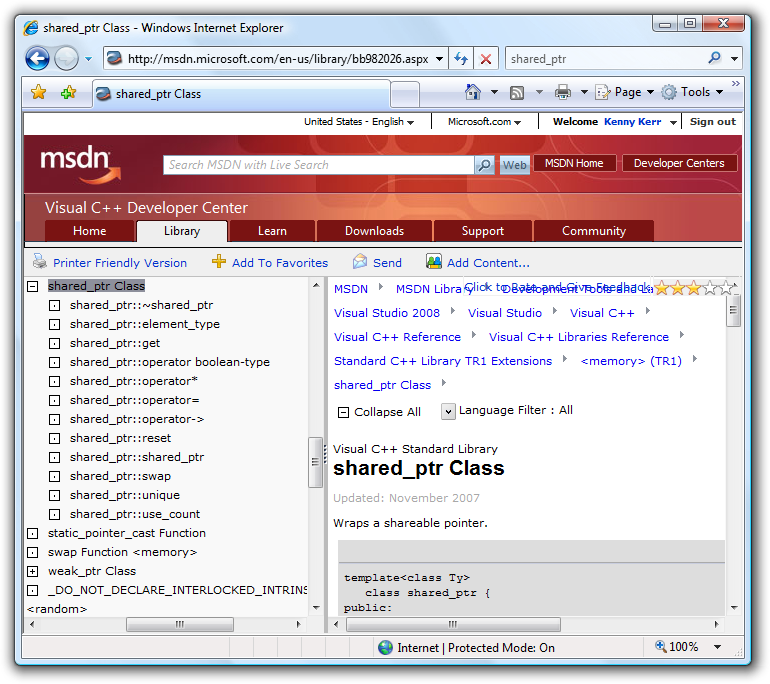Click the Printer Friendly Version printer icon
Viewport: 770px width, 684px height.
point(40,261)
